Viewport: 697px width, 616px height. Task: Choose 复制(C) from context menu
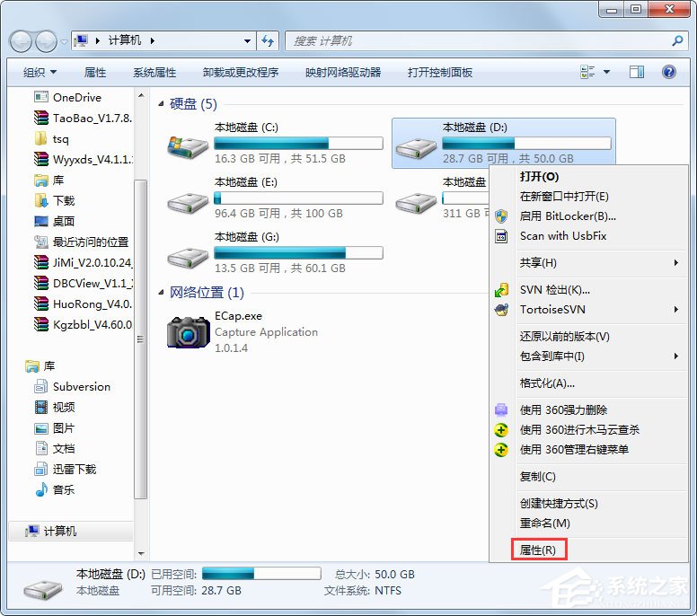click(538, 477)
